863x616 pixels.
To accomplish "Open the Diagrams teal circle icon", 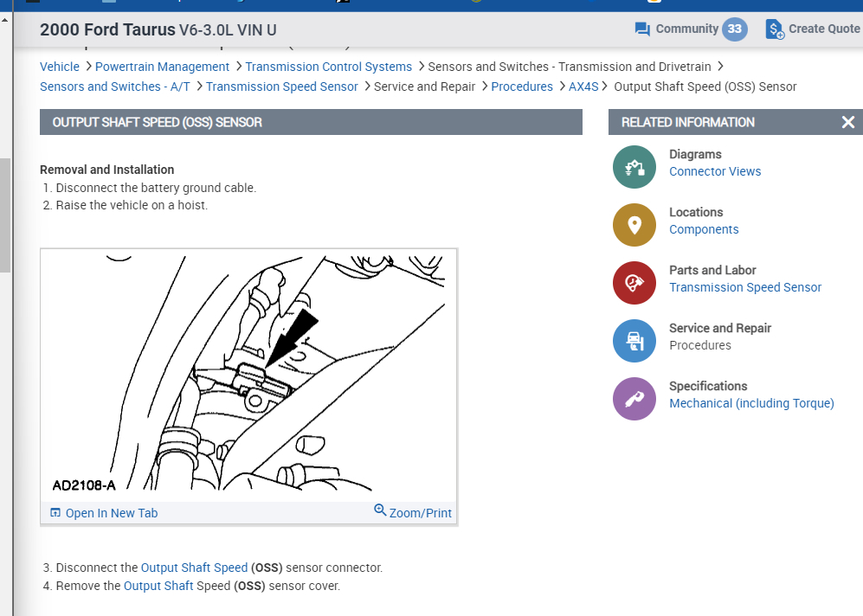I will (x=634, y=167).
